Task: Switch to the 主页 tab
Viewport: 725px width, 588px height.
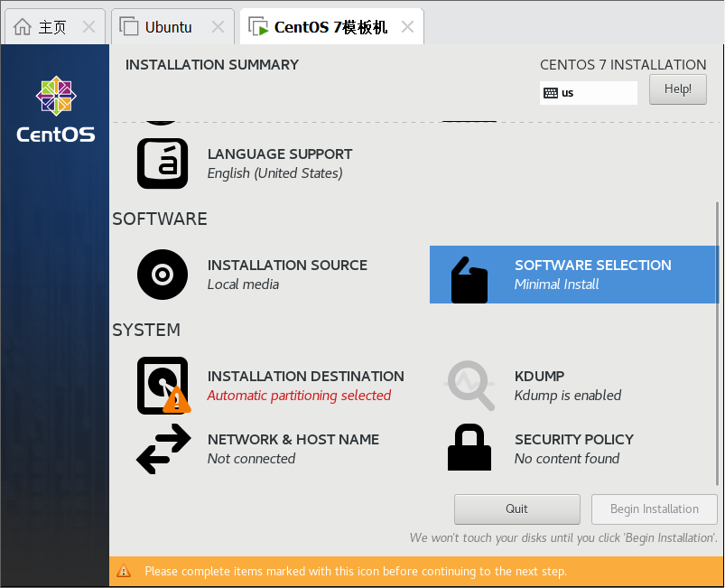Action: [54, 27]
